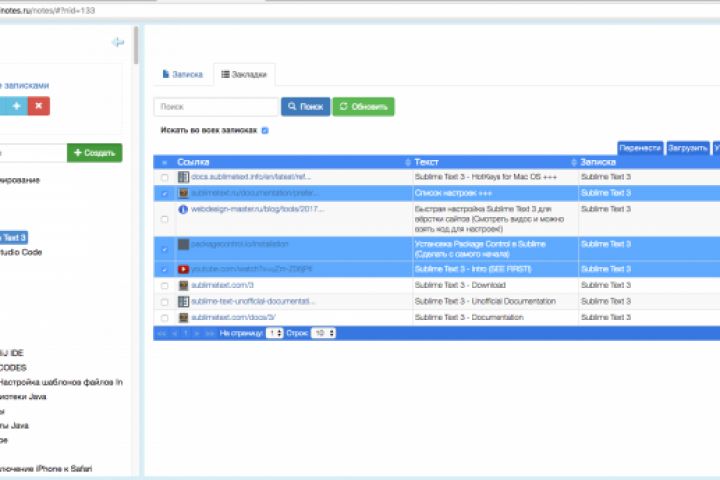
Task: Click text 'Sublime Text 3 - Download'
Action: [x=460, y=285]
